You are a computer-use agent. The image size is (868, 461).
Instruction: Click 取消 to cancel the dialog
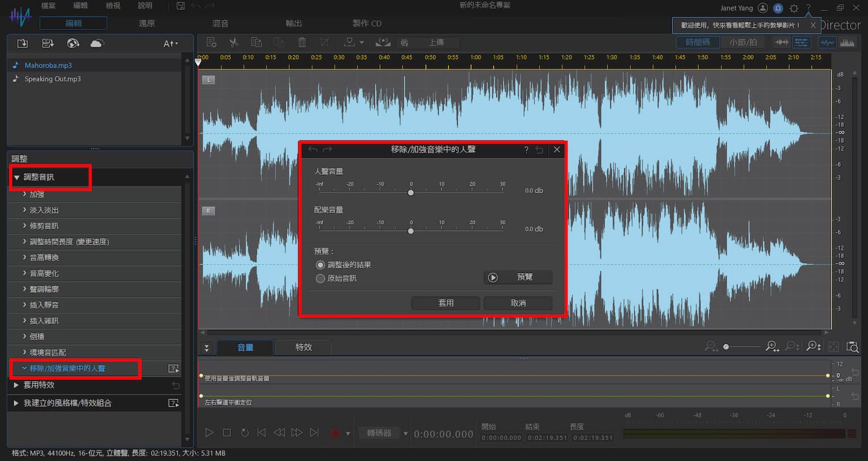click(x=518, y=303)
